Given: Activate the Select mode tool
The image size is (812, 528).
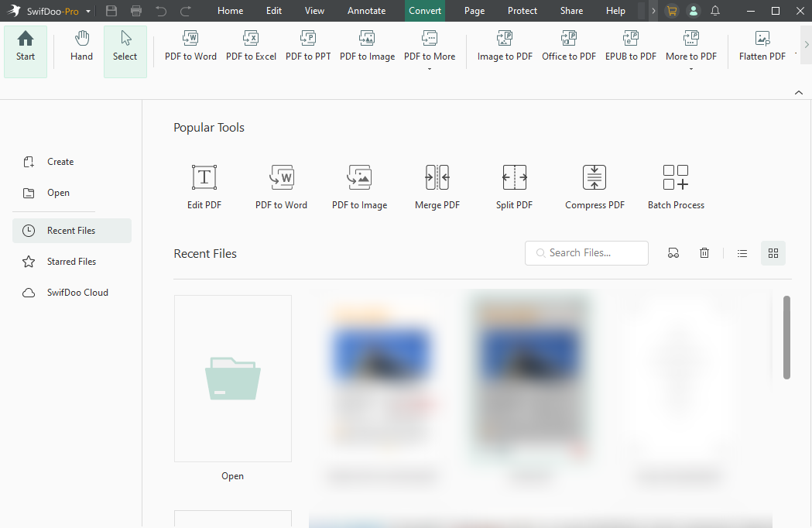Looking at the screenshot, I should [125, 46].
